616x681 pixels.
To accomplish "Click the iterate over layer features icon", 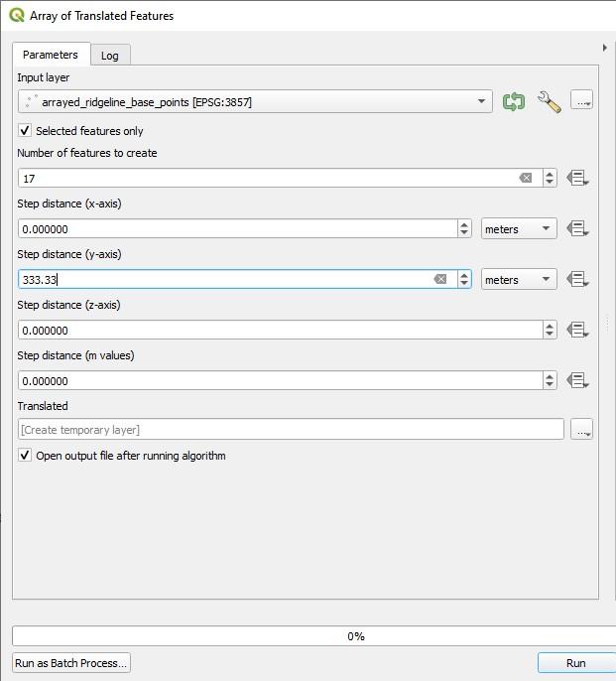I will click(513, 101).
